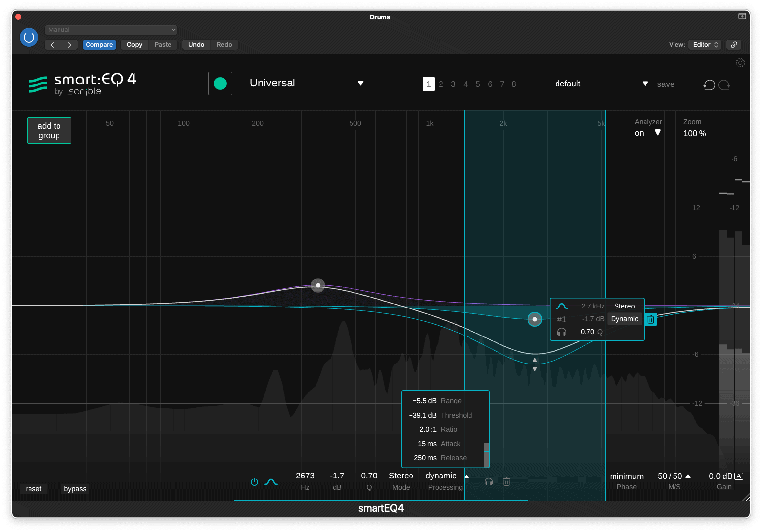The height and width of the screenshot is (532, 762).
Task: Select state slot 1
Action: [x=429, y=84]
